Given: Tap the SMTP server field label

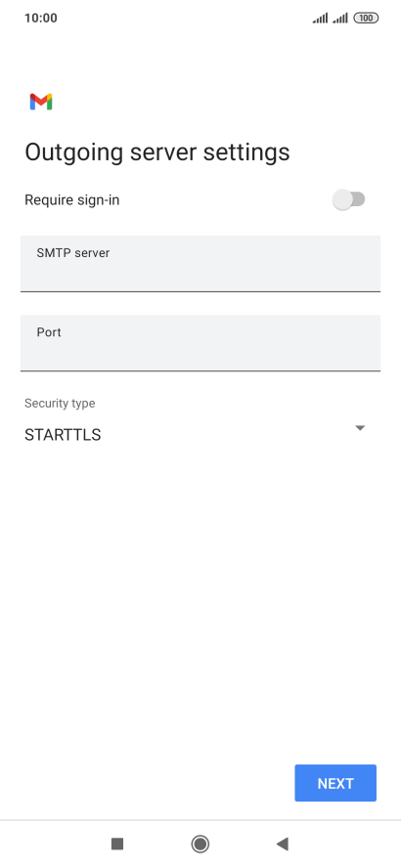Looking at the screenshot, I should (x=73, y=253).
